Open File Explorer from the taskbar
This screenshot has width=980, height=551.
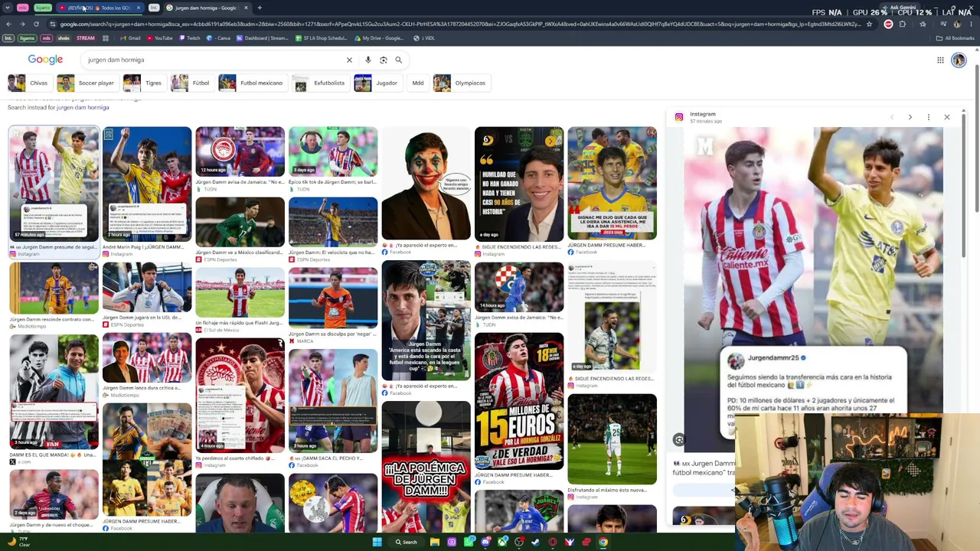434,542
